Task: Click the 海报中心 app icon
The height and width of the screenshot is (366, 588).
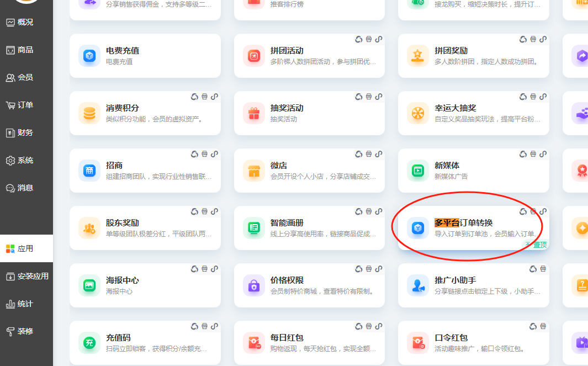Action: click(x=89, y=285)
